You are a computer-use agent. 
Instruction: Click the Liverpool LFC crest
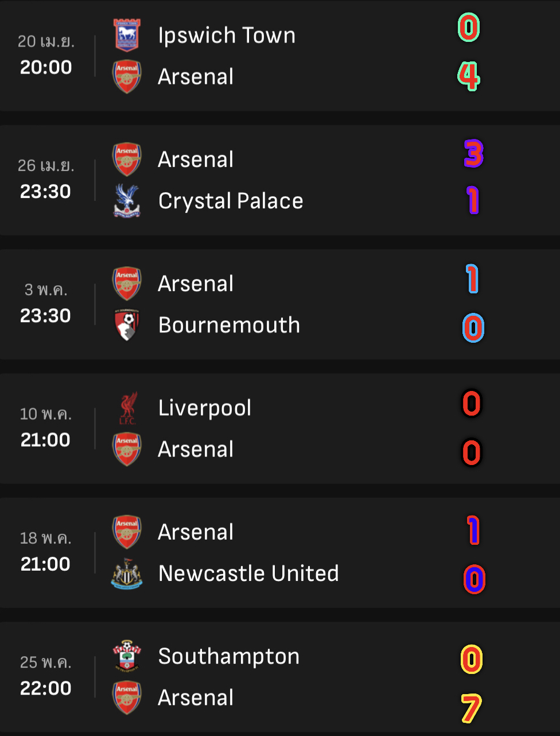[x=127, y=408]
